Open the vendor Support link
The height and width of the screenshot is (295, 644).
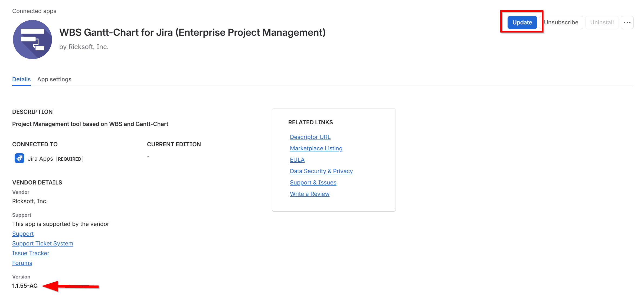coord(23,234)
